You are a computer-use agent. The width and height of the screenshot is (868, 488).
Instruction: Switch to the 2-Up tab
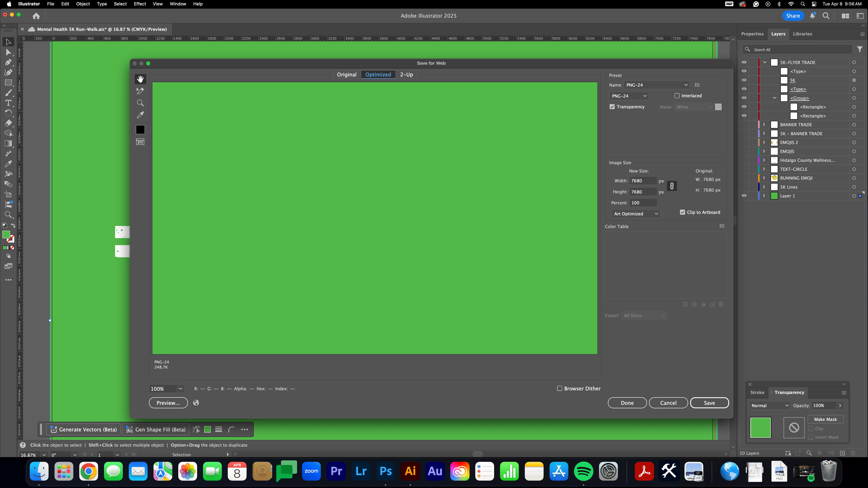(406, 74)
